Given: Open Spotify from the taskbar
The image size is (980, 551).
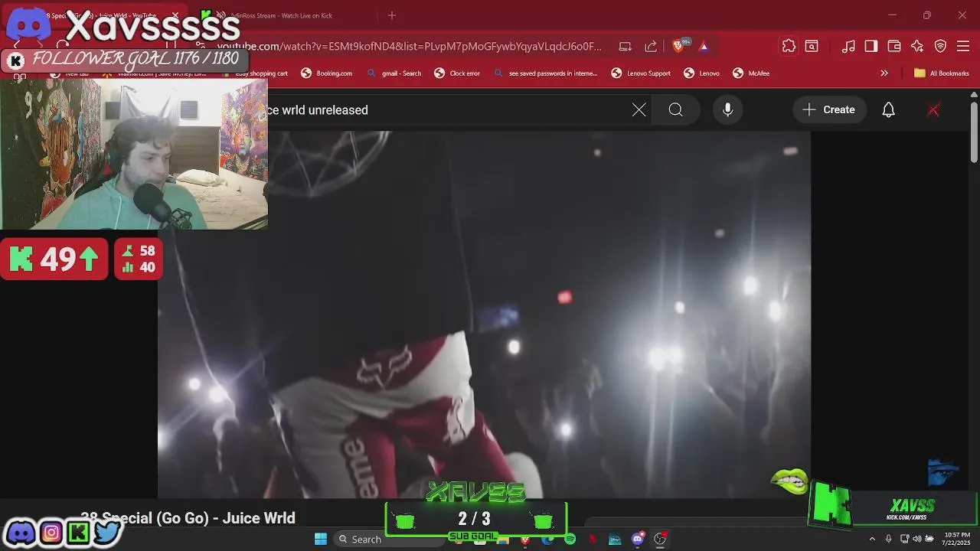Looking at the screenshot, I should click(570, 540).
